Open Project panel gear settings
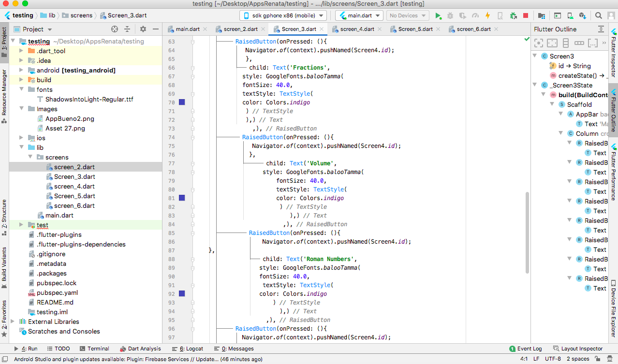Image resolution: width=618 pixels, height=364 pixels. click(143, 29)
